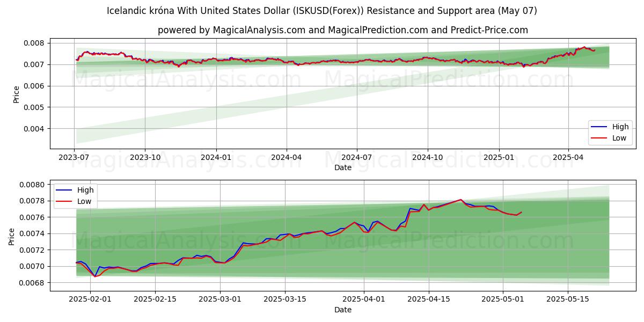
Task: Click the top chart 'Date' axis label
Action: 343,167
